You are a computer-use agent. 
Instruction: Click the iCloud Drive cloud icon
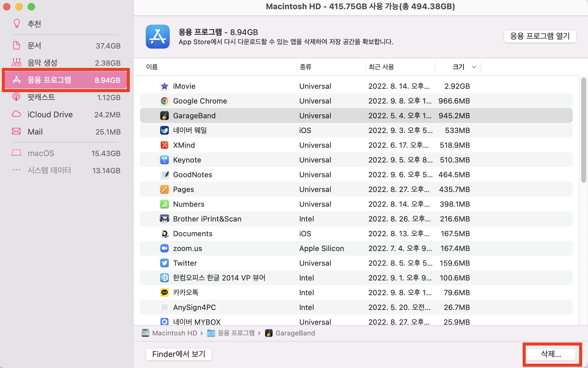[x=16, y=114]
